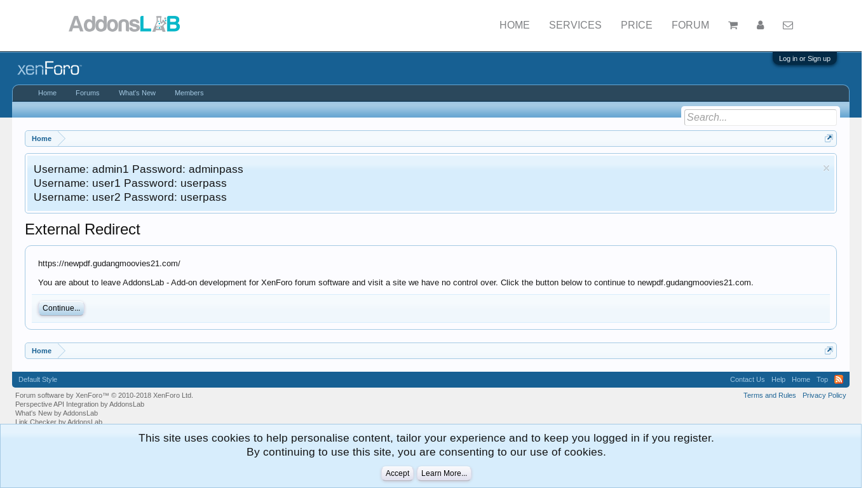868x488 pixels.
Task: Open quick navigation icon in bottom breadcrumb
Action: (829, 351)
